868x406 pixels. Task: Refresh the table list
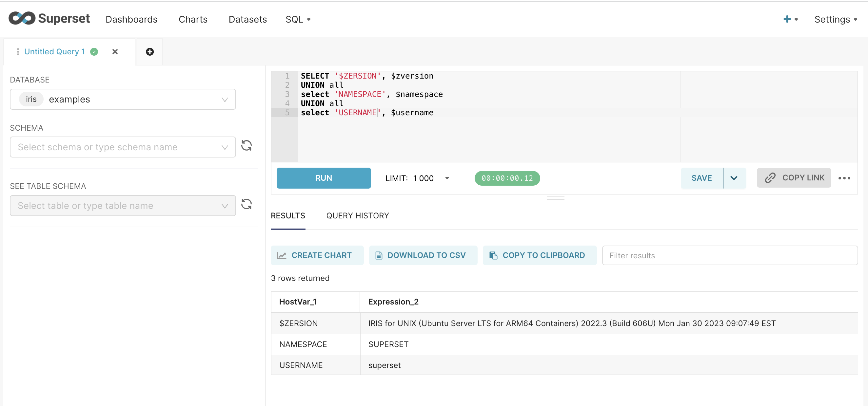(246, 204)
